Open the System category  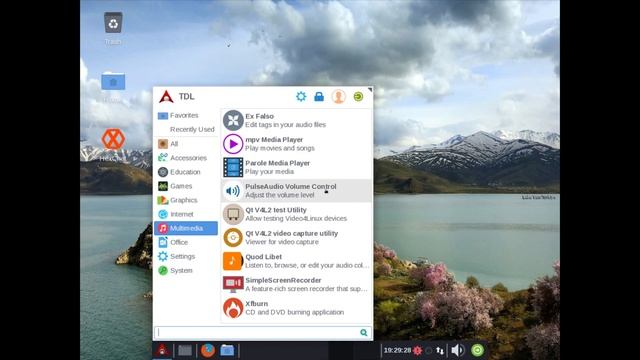[186, 271]
